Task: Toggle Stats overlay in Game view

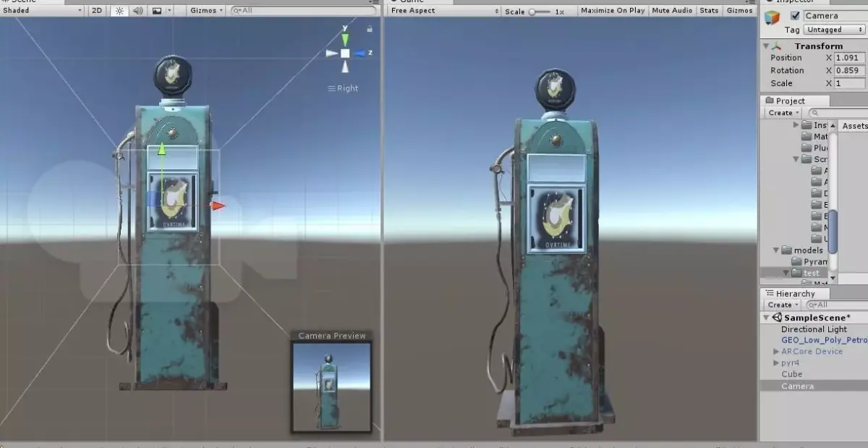Action: click(710, 11)
